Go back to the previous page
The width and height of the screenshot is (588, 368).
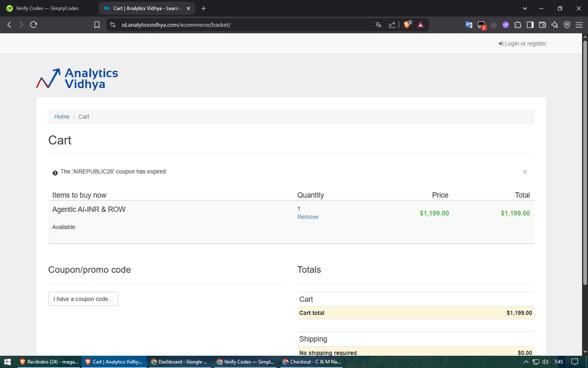pyautogui.click(x=9, y=25)
